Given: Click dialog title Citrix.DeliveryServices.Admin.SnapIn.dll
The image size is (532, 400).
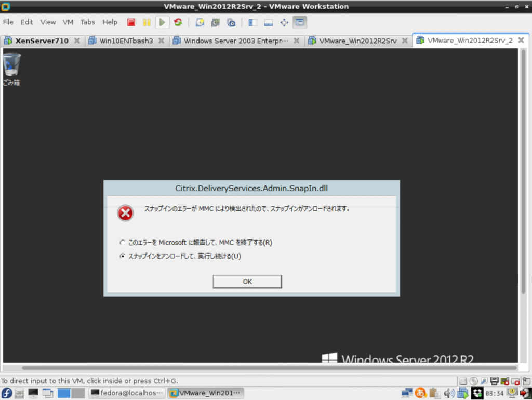Looking at the screenshot, I should coord(251,188).
